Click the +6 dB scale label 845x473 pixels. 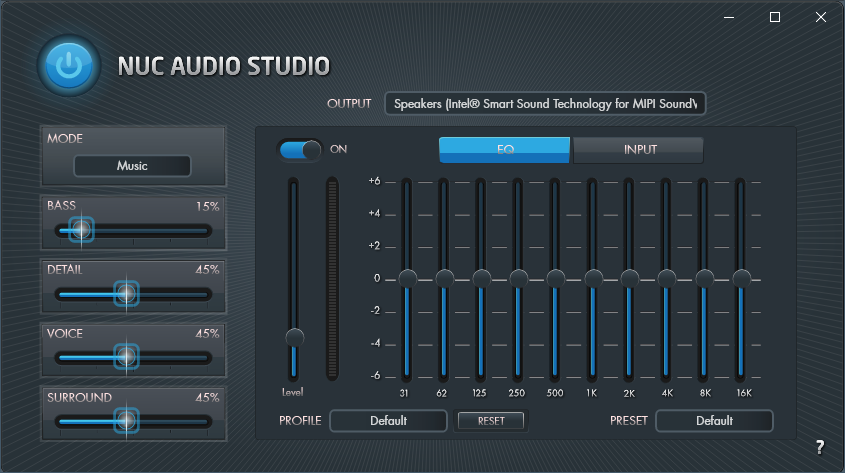tap(375, 181)
